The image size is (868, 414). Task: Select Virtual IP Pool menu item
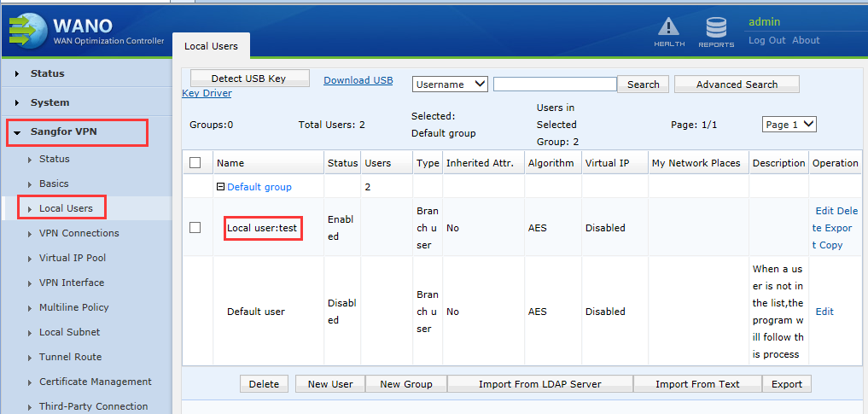click(73, 258)
